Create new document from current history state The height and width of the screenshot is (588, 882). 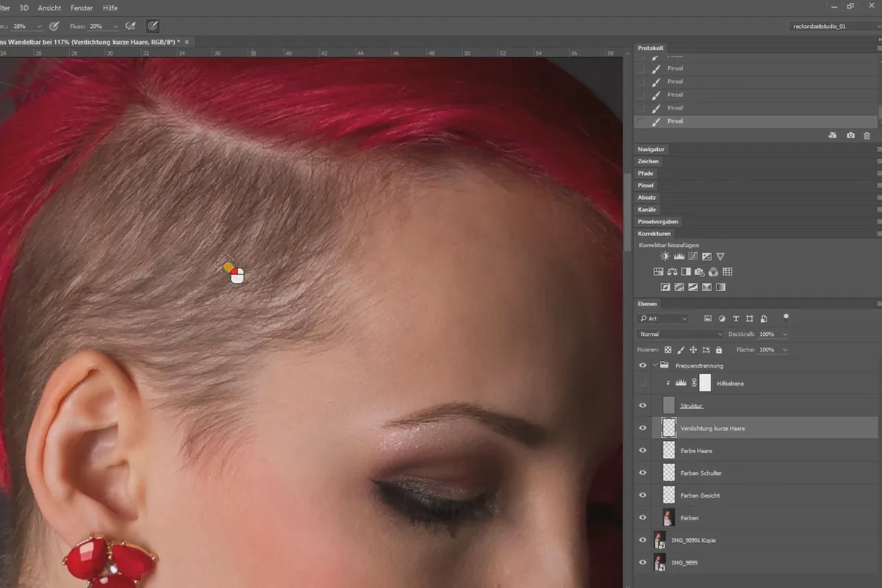point(832,135)
